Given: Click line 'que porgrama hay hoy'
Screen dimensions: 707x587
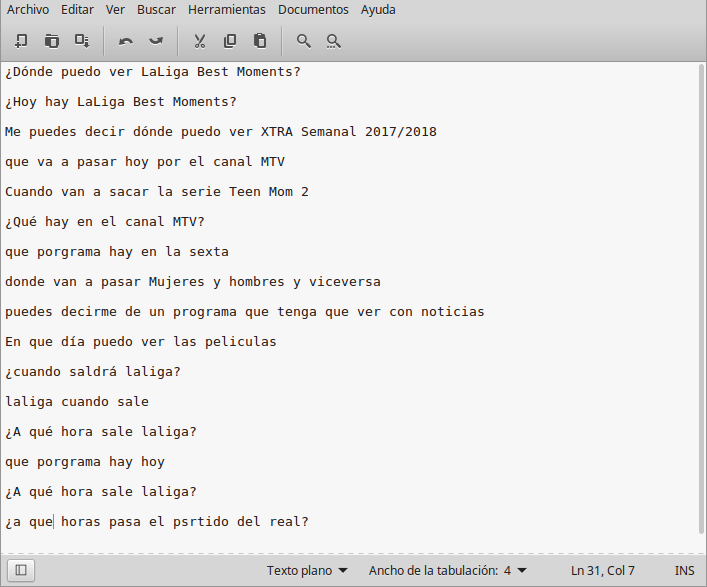Looking at the screenshot, I should pyautogui.click(x=85, y=462).
